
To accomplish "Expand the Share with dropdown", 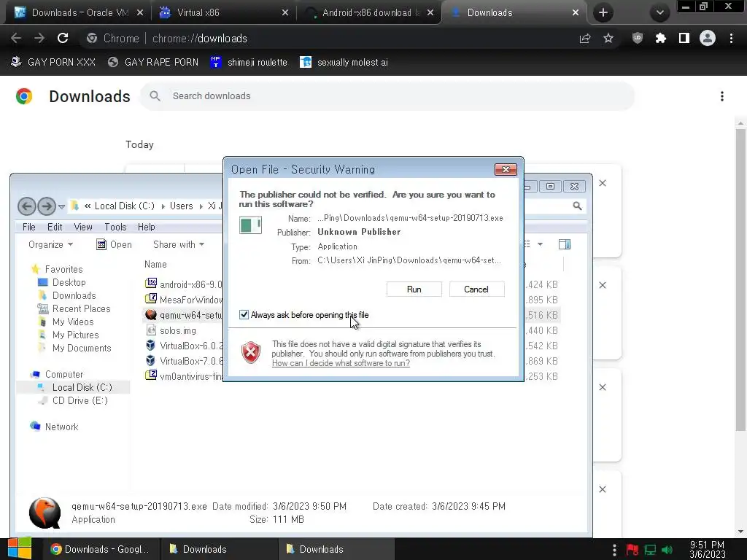I will tap(179, 244).
